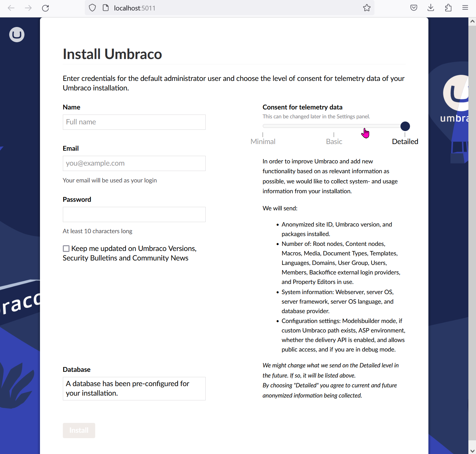Click the page scrollbar up arrow
The height and width of the screenshot is (454, 476).
point(472,22)
